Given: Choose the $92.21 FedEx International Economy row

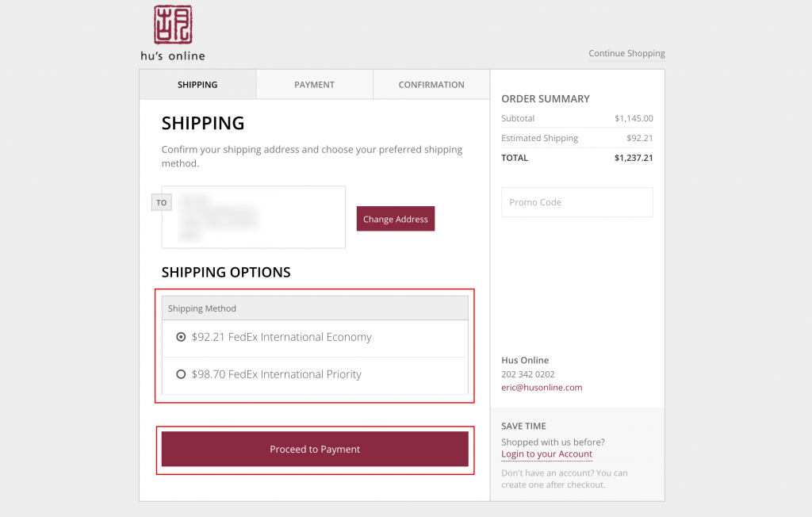Looking at the screenshot, I should 315,339.
